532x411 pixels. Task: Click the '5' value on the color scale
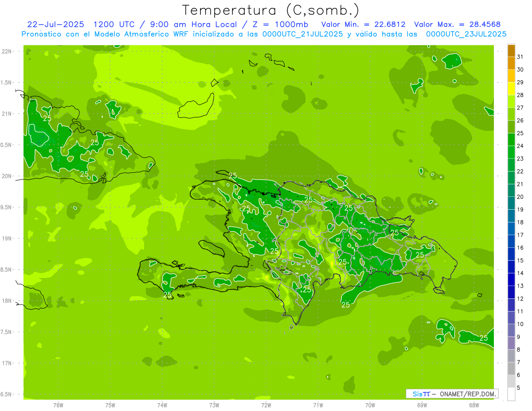[x=518, y=388]
